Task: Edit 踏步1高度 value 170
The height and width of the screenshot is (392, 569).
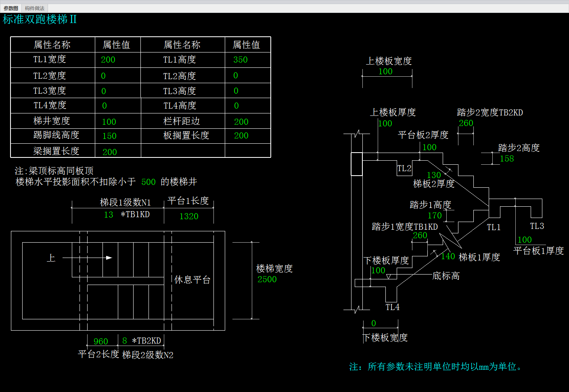Action: click(435, 216)
